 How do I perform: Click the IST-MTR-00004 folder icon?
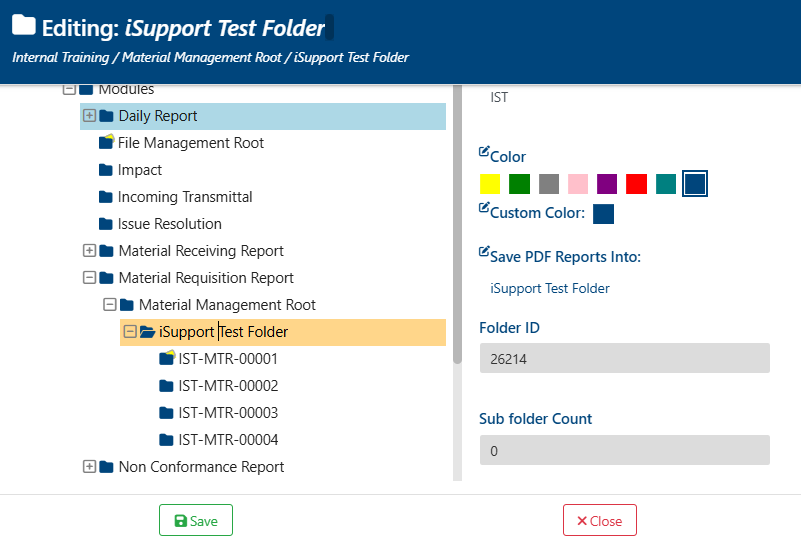coord(166,440)
